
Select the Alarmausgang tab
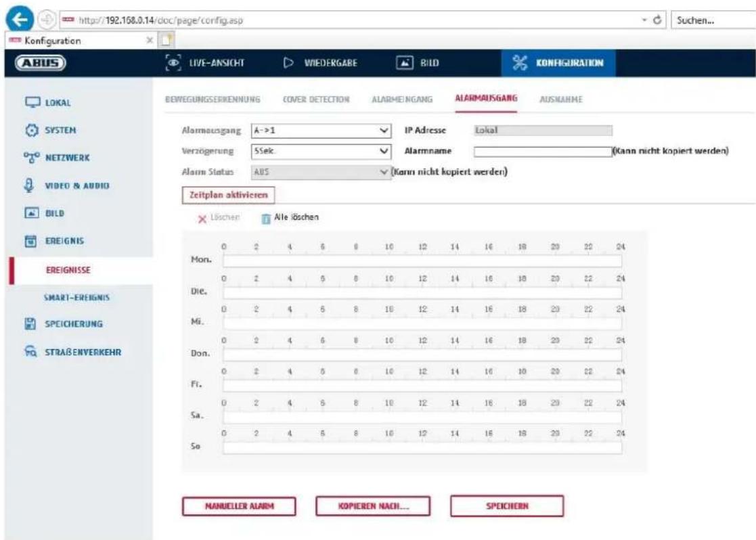pos(486,98)
